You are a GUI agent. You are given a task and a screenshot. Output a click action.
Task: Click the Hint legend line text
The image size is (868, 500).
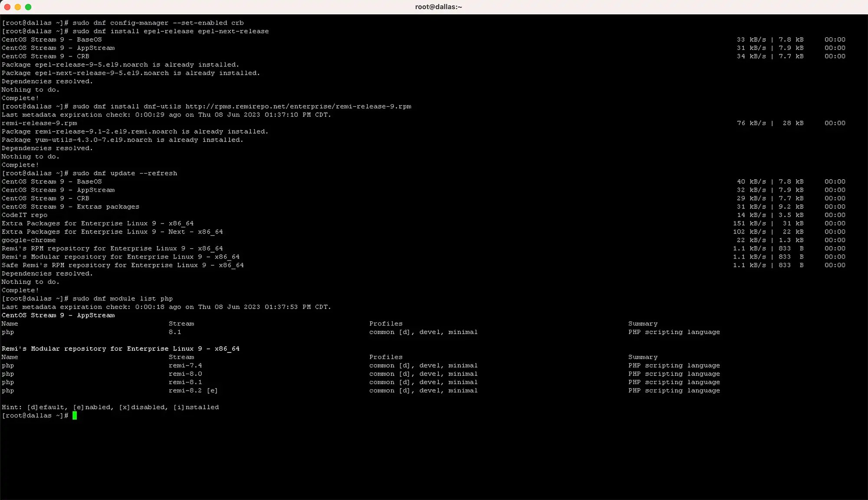(110, 407)
